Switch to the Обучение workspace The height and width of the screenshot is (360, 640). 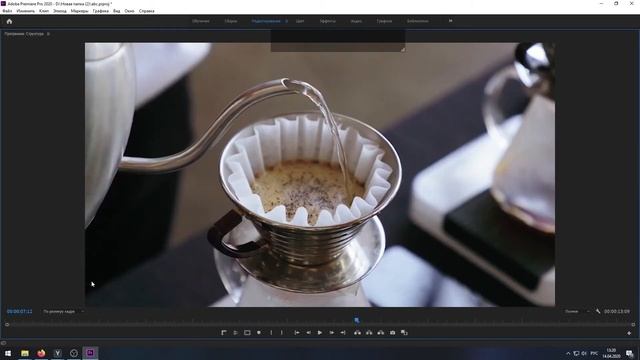click(200, 21)
